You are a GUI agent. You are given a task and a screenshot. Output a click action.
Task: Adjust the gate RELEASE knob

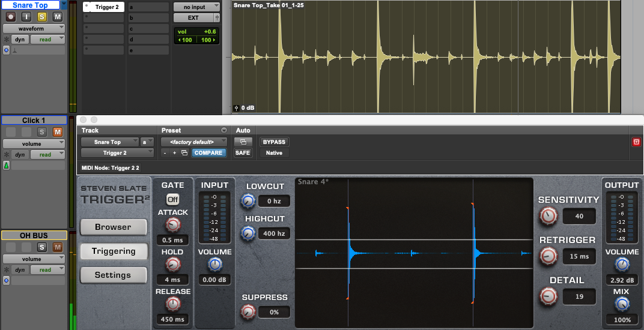[x=173, y=304]
